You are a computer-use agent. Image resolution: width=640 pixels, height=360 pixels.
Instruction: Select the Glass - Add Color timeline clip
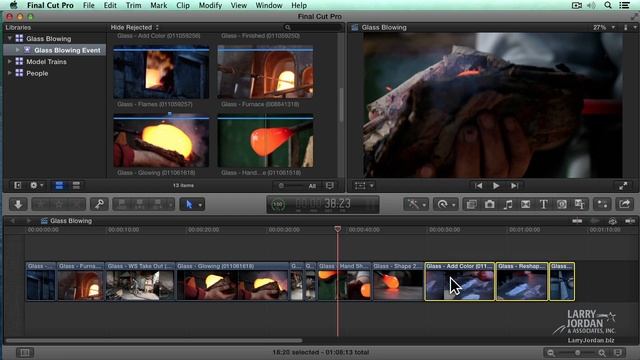(x=460, y=282)
